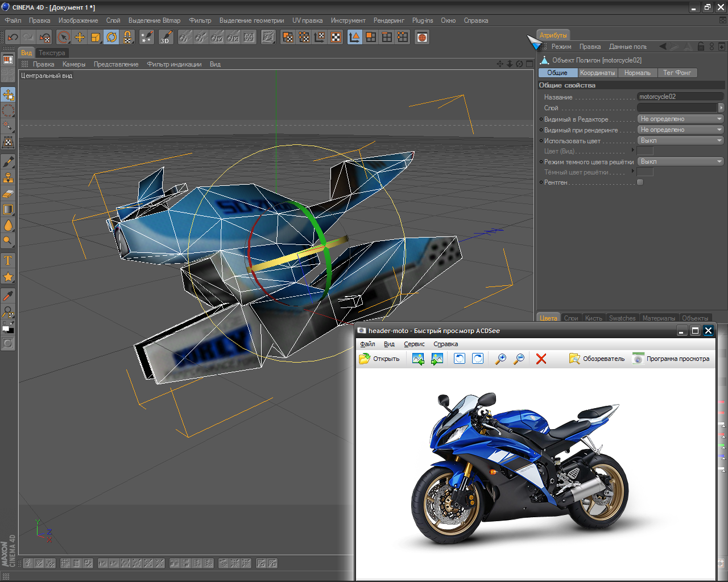Click the text tool T icon
Viewport: 728px width, 582px height.
(8, 261)
